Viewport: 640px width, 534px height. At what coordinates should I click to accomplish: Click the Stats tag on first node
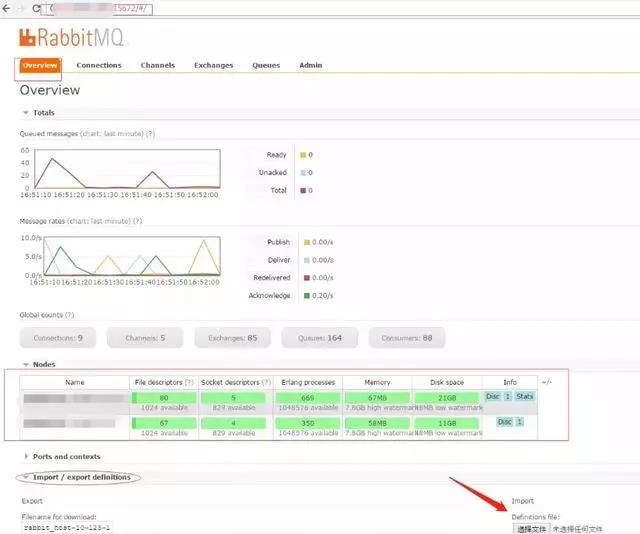pos(524,396)
